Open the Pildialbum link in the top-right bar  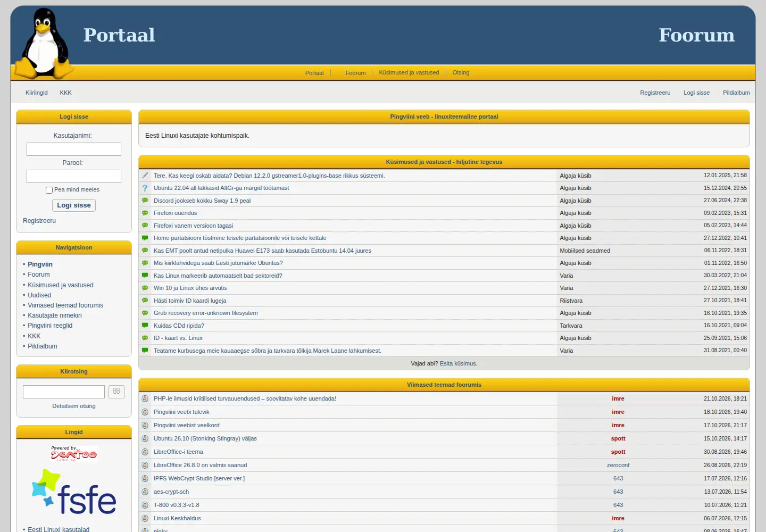[736, 93]
